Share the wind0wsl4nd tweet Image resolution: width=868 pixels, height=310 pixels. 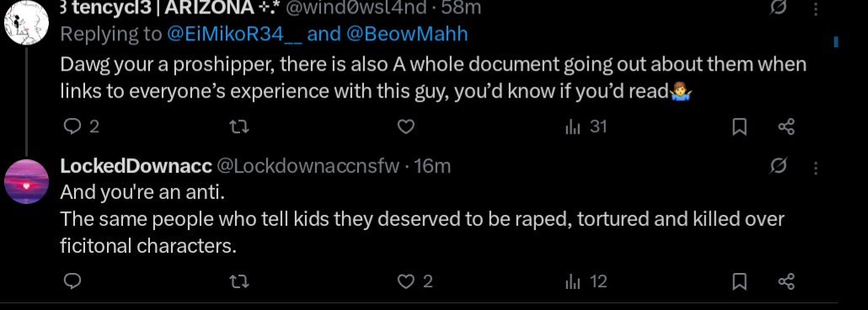(x=786, y=127)
